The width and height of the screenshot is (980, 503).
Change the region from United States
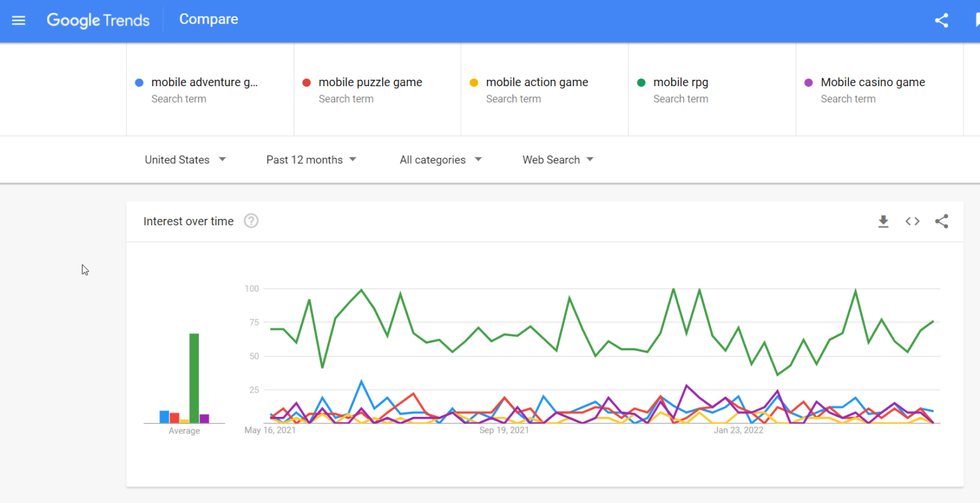click(184, 160)
